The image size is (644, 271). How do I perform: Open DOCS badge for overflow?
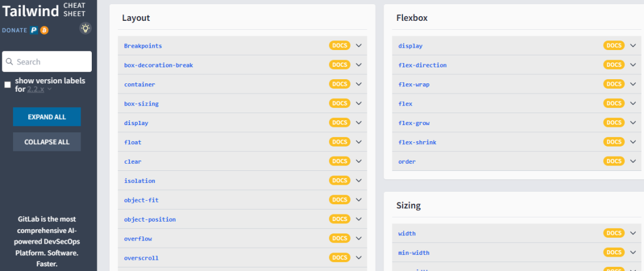click(340, 238)
